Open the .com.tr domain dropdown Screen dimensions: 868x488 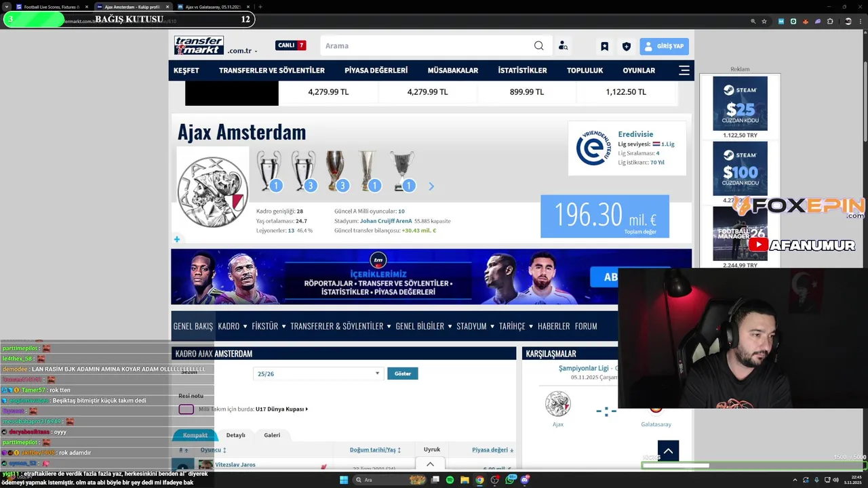pyautogui.click(x=242, y=51)
